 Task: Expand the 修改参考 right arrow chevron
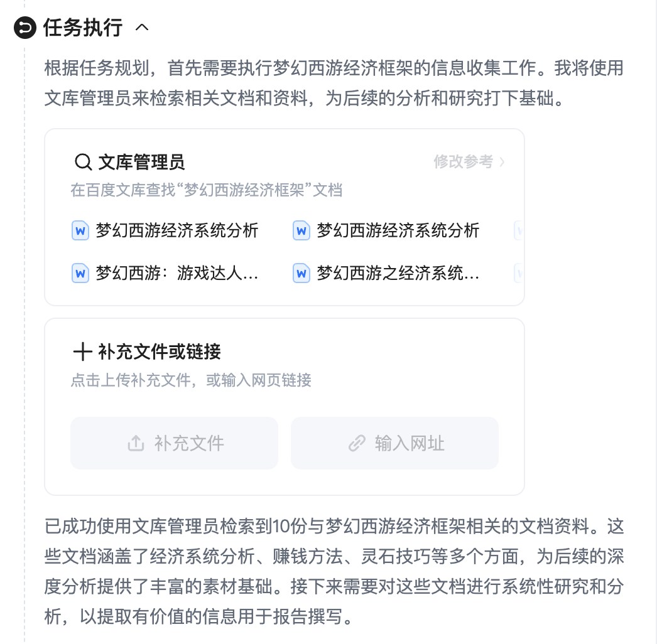tap(502, 162)
